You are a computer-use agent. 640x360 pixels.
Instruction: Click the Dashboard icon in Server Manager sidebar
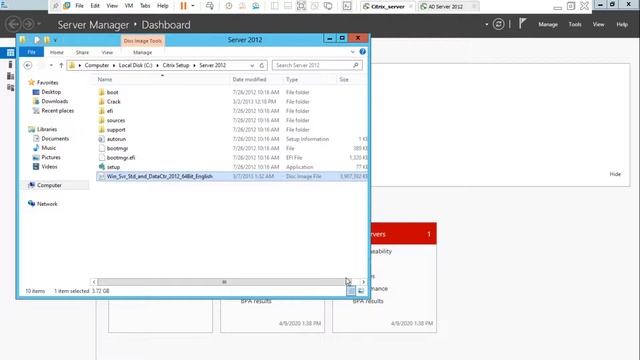point(10,53)
